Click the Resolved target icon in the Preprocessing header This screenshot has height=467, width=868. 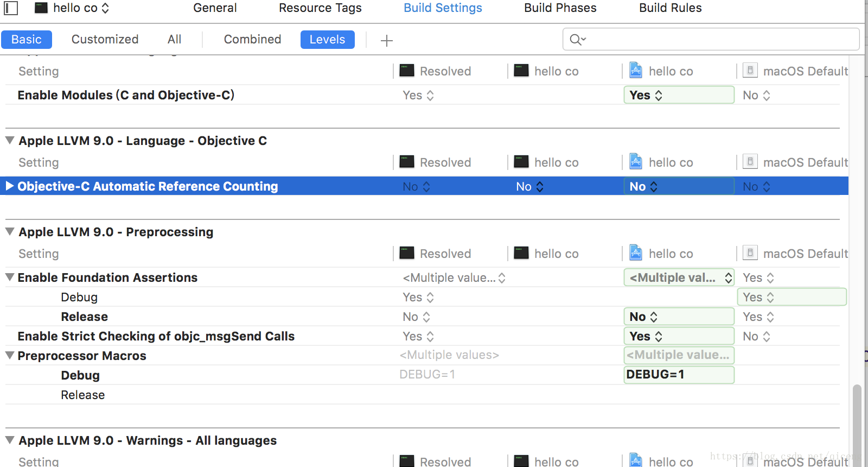(x=407, y=253)
